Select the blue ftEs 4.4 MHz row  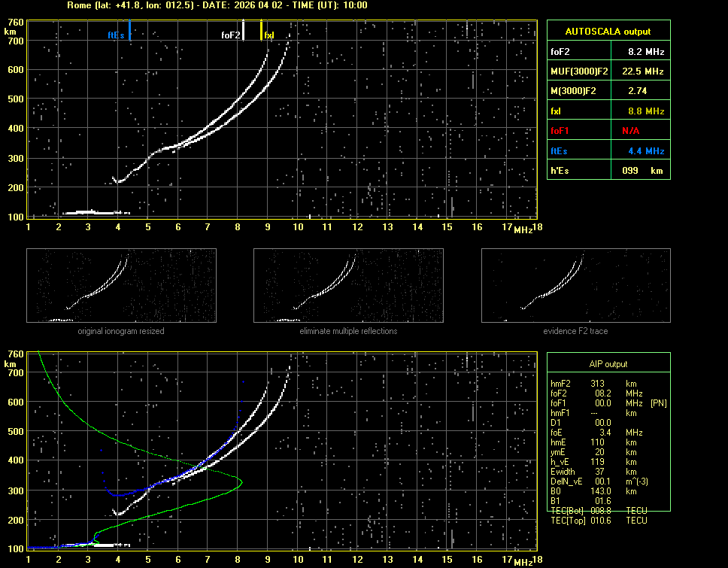[x=608, y=150]
